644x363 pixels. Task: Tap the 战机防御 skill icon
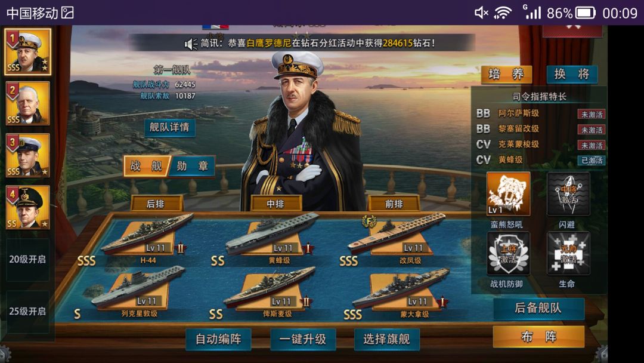508,254
